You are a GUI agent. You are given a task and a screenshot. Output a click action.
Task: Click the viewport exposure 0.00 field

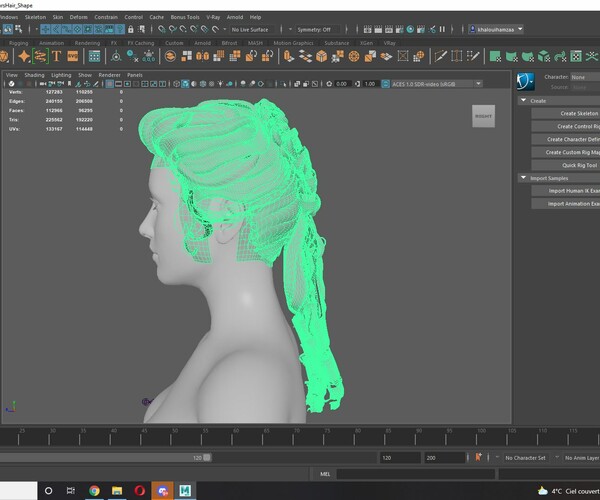click(x=342, y=84)
